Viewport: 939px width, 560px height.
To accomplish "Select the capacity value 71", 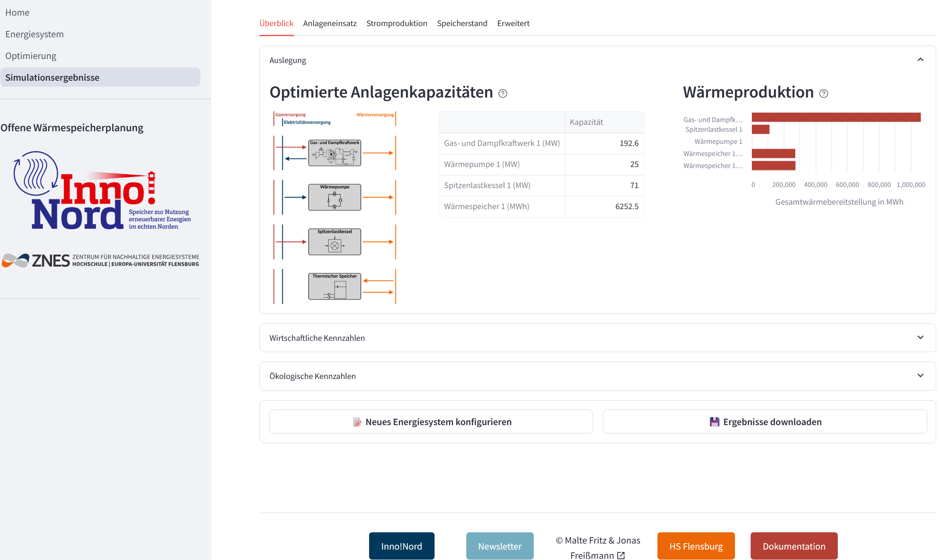I will pos(604,185).
